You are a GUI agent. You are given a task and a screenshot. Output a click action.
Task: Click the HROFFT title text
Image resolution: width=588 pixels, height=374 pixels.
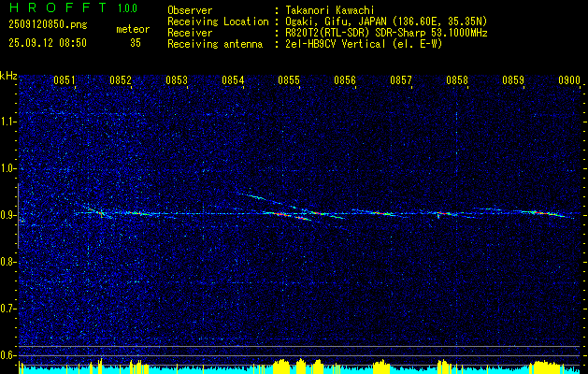tap(58, 7)
